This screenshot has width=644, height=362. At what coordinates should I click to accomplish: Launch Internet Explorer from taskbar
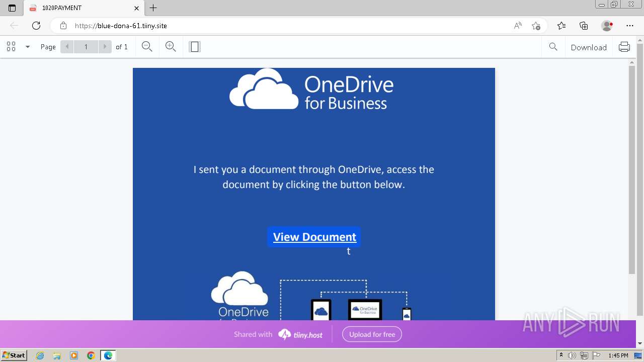click(x=40, y=355)
